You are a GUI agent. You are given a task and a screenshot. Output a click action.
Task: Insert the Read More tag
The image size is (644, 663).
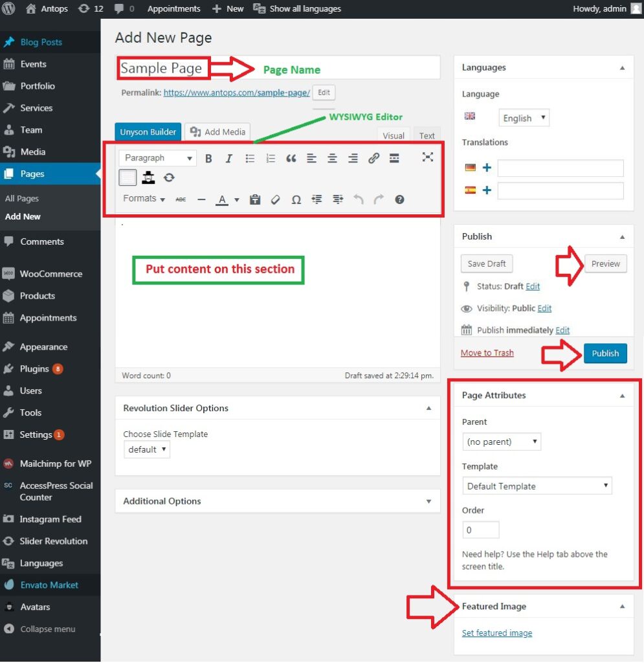[394, 157]
